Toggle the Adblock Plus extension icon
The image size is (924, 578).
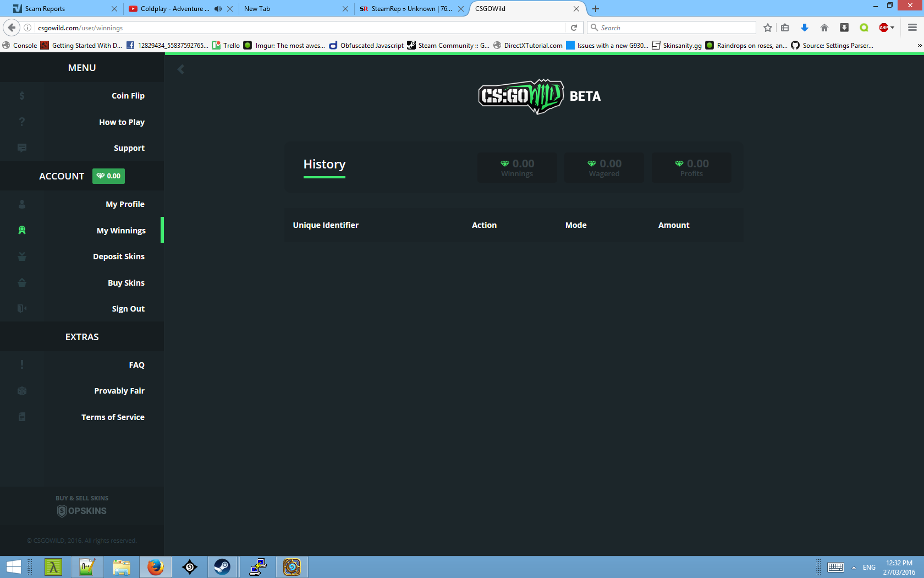(884, 28)
